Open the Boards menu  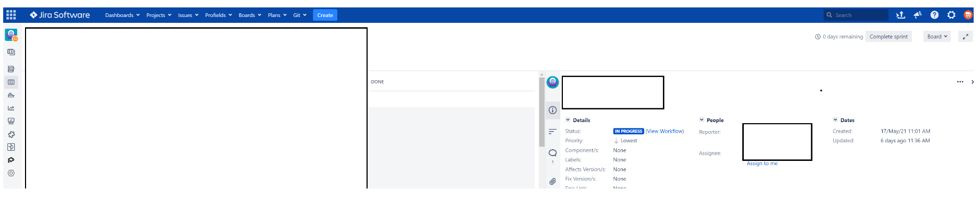click(250, 15)
